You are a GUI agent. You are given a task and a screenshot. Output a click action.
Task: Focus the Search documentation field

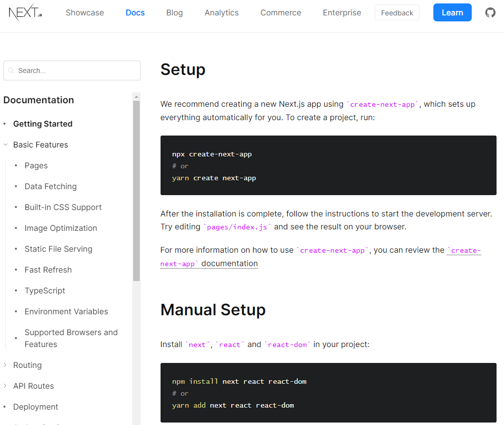pyautogui.click(x=72, y=71)
